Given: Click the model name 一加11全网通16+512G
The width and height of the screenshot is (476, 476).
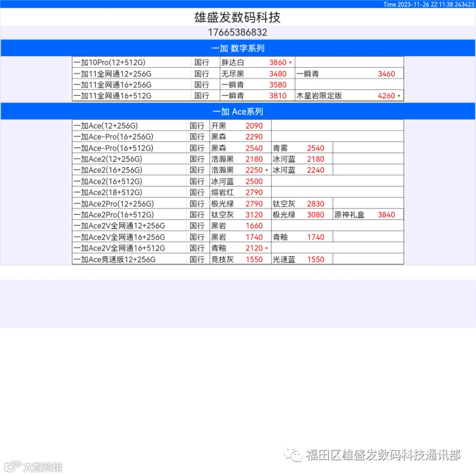Looking at the screenshot, I should click(113, 96).
